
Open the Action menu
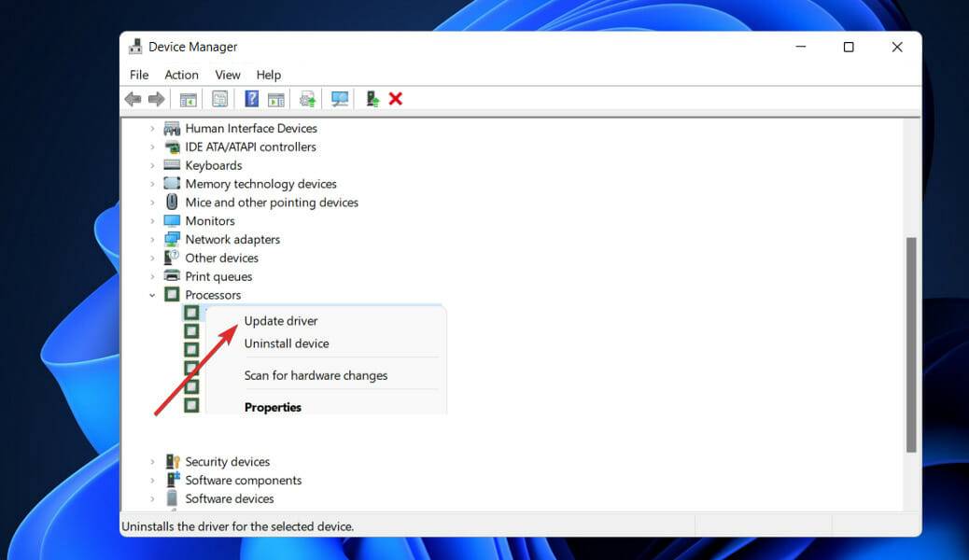(x=181, y=75)
